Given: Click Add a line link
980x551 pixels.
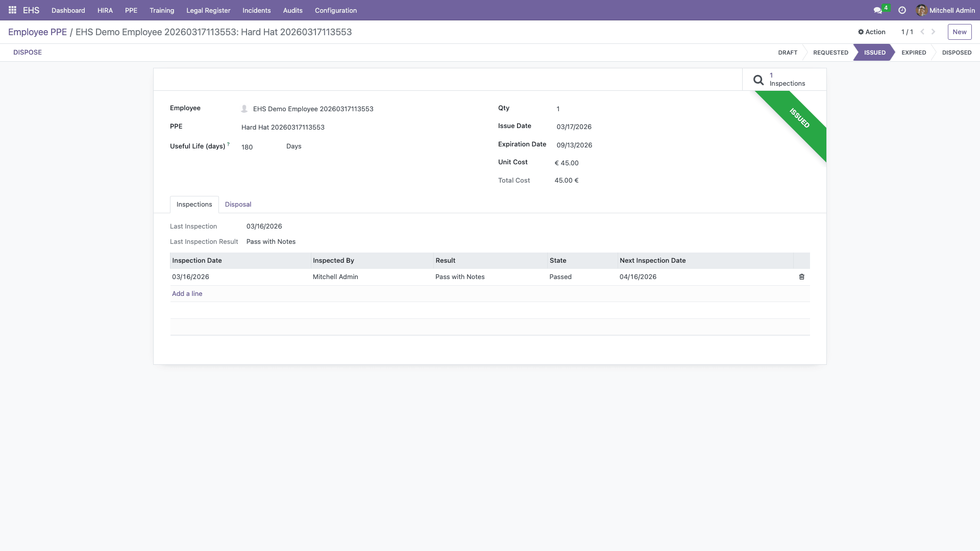Looking at the screenshot, I should point(187,294).
